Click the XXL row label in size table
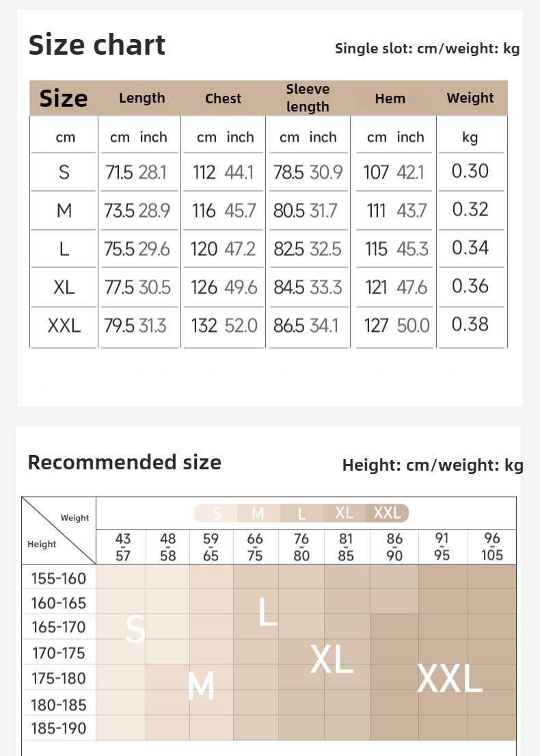 click(x=64, y=326)
